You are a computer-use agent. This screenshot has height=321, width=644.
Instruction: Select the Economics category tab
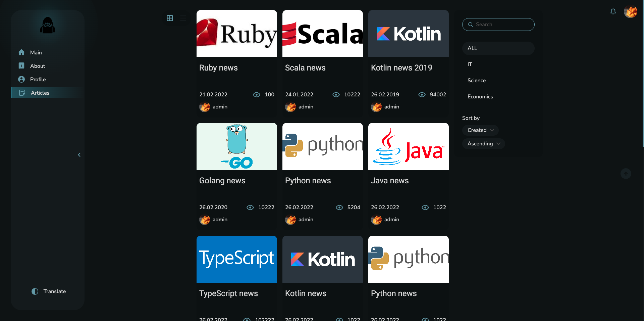pyautogui.click(x=498, y=97)
